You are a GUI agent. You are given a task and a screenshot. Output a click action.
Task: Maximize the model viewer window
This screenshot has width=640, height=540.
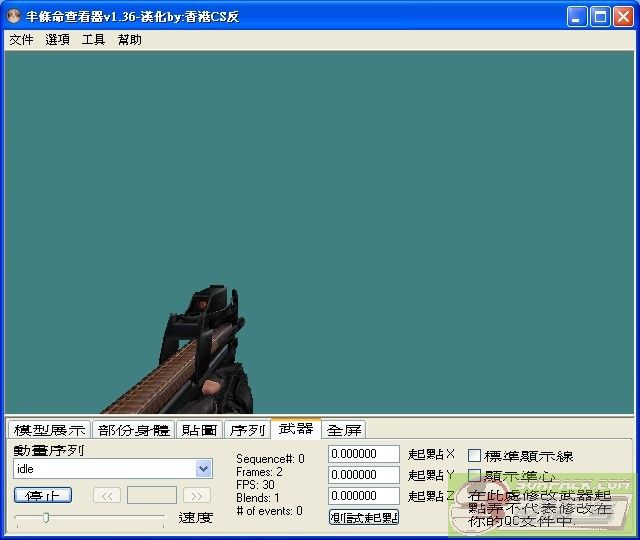coord(600,17)
